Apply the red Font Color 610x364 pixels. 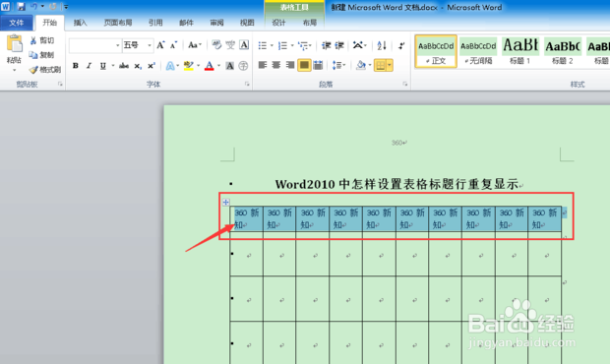click(x=210, y=66)
